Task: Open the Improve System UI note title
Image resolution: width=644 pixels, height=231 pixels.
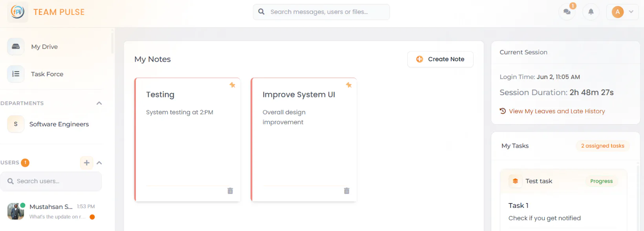Action: (x=299, y=95)
